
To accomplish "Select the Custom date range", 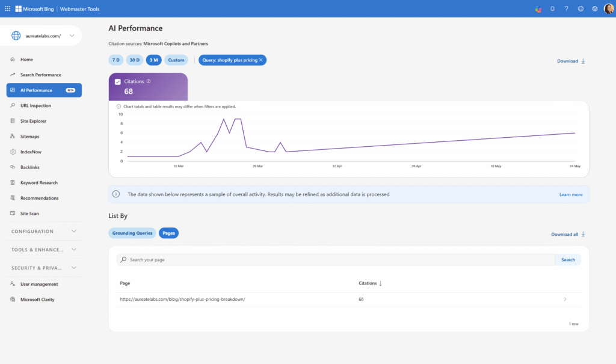I will pos(176,60).
